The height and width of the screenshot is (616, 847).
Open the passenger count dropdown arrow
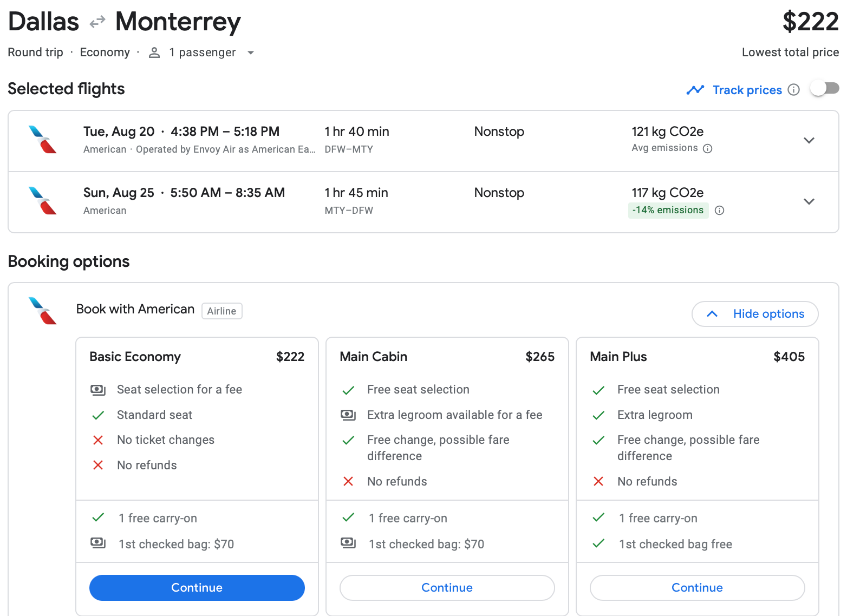coord(250,53)
